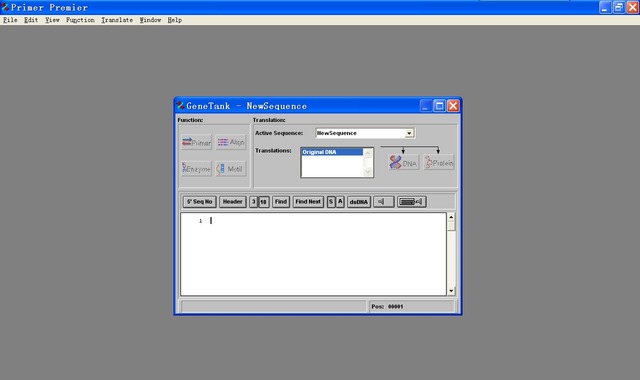Screen dimensions: 640x380
Task: Translate to Protein with Protein button
Action: (x=439, y=162)
